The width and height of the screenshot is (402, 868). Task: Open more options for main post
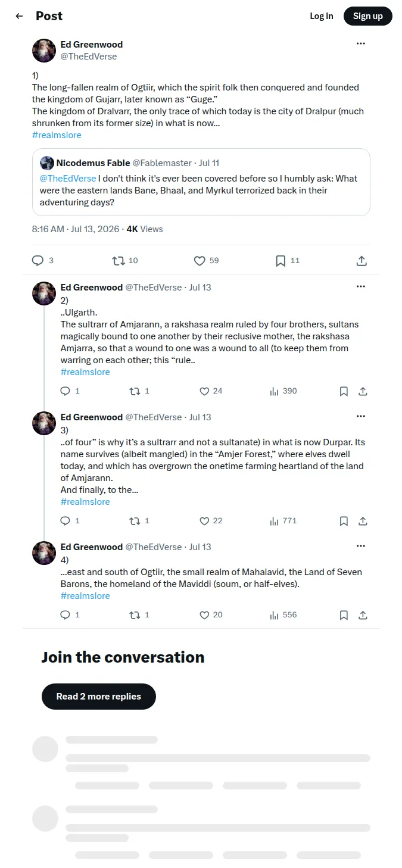(361, 43)
